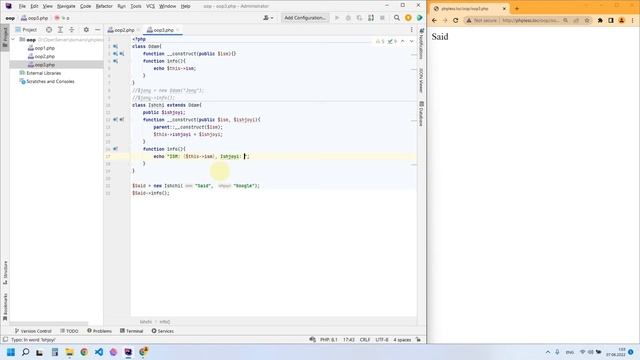
Task: Open the File menu in PhpStorm
Action: pos(22,6)
